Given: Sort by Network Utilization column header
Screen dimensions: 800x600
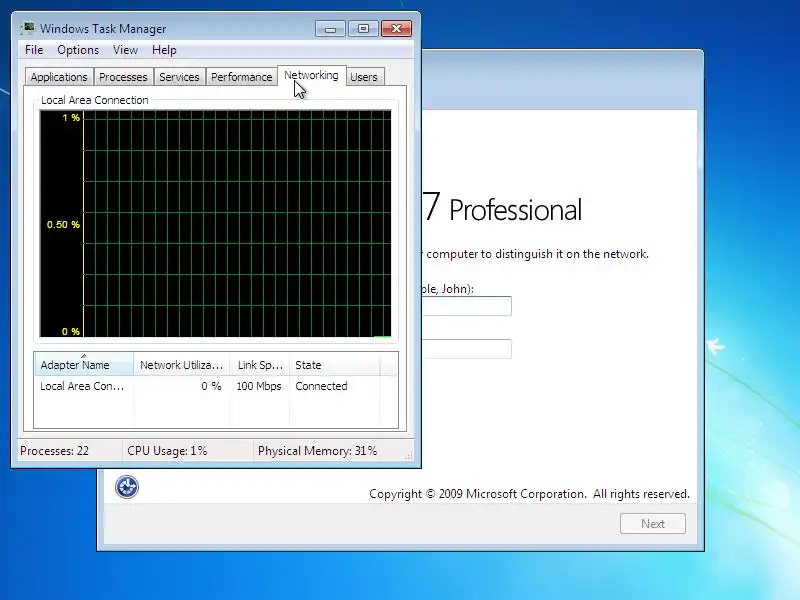Looking at the screenshot, I should (x=182, y=365).
